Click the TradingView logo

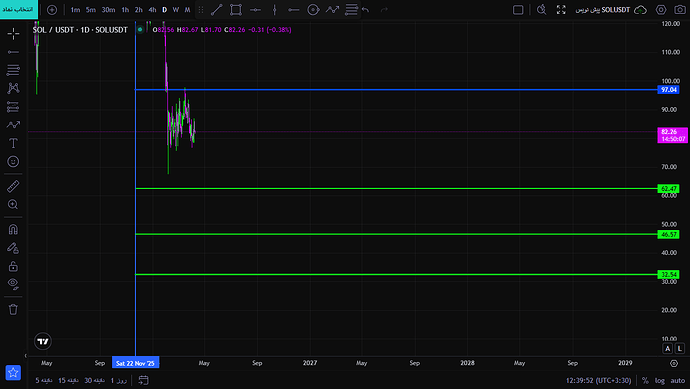(x=43, y=341)
